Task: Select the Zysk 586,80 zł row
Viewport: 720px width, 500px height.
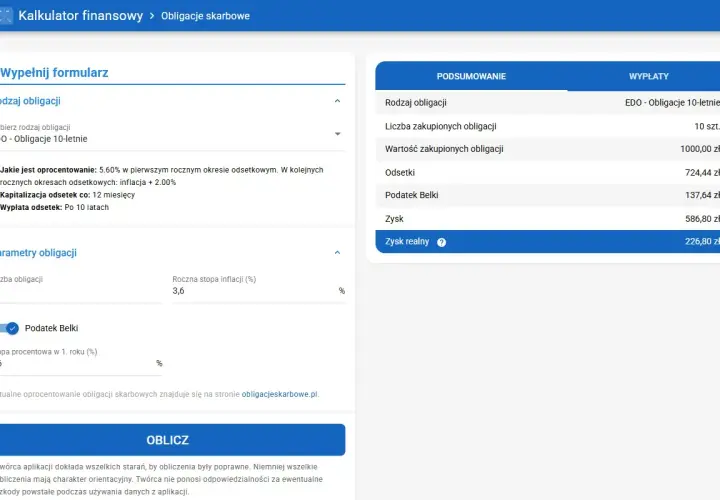Action: click(548, 219)
